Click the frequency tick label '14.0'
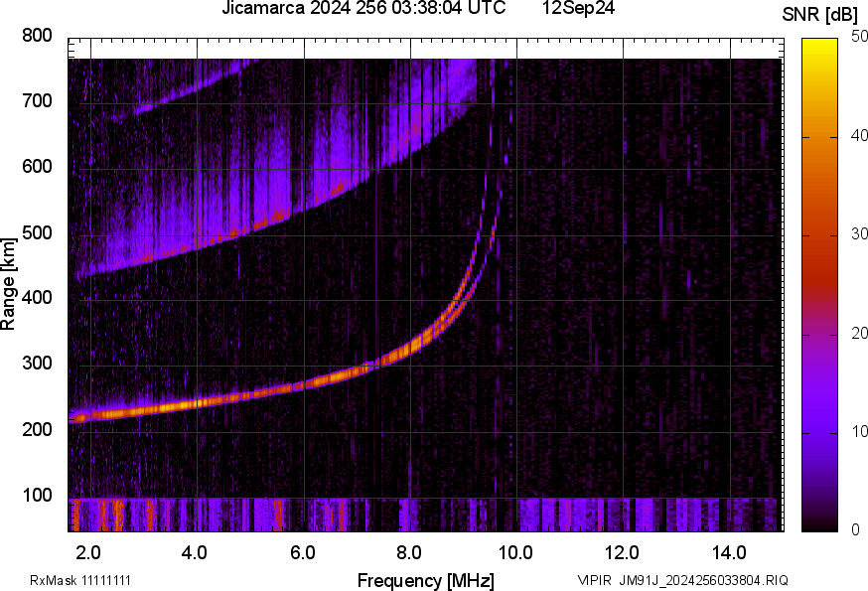868x591 pixels. 729,552
